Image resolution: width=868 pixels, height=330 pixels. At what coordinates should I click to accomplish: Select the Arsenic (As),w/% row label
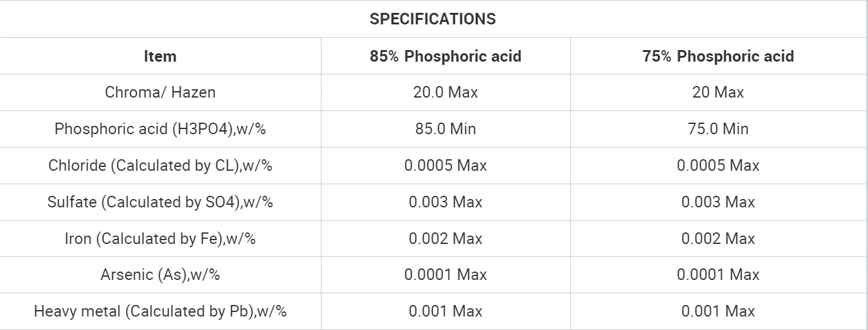point(160,275)
